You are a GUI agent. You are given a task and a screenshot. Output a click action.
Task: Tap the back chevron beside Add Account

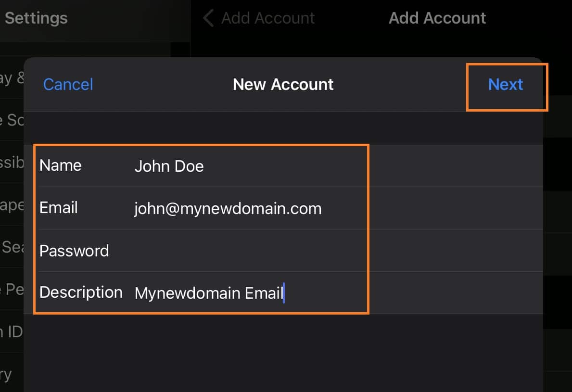[208, 18]
